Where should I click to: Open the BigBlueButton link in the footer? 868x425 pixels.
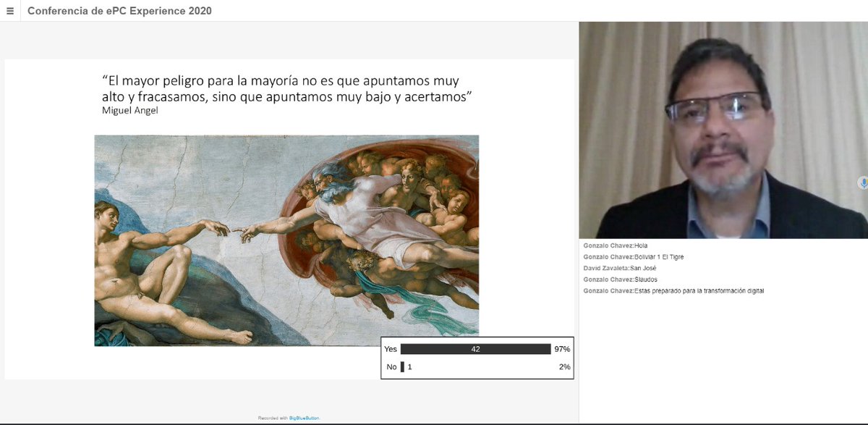pyautogui.click(x=304, y=418)
